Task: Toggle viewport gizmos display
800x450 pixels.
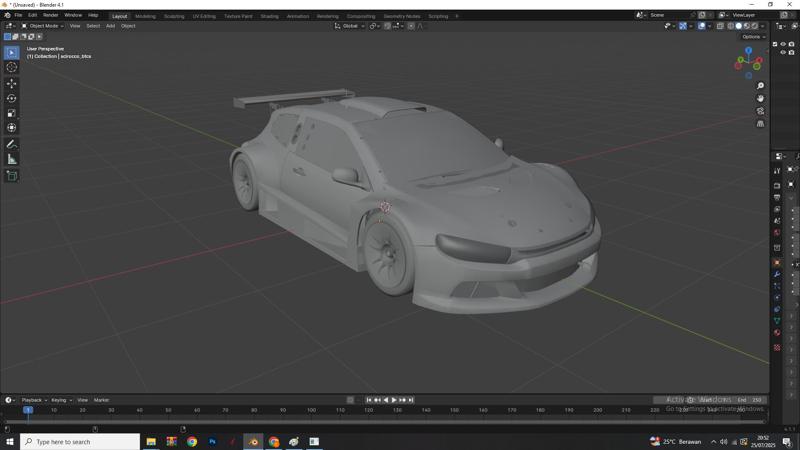Action: point(683,26)
